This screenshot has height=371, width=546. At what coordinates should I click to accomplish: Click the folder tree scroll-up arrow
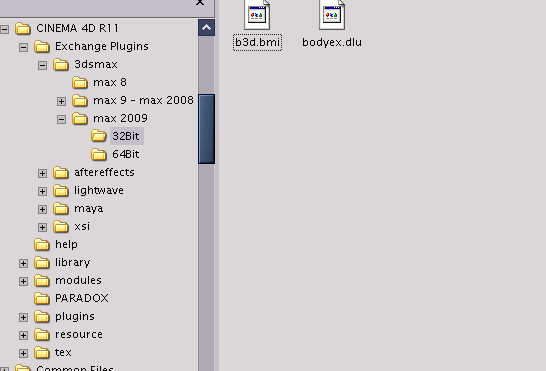pyautogui.click(x=206, y=28)
